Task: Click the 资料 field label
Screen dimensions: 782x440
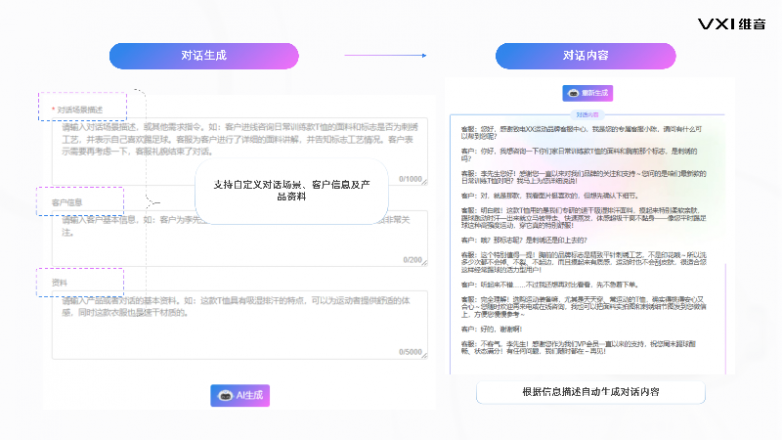Action: (x=59, y=283)
